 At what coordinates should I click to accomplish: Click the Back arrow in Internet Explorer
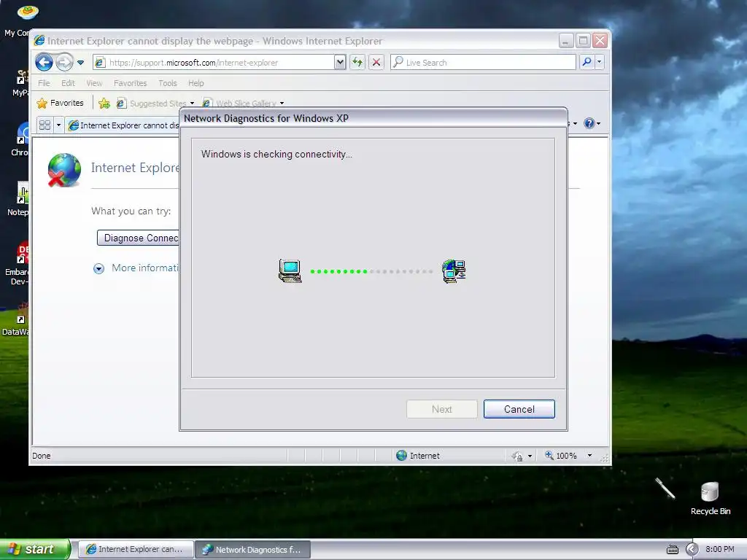44,62
